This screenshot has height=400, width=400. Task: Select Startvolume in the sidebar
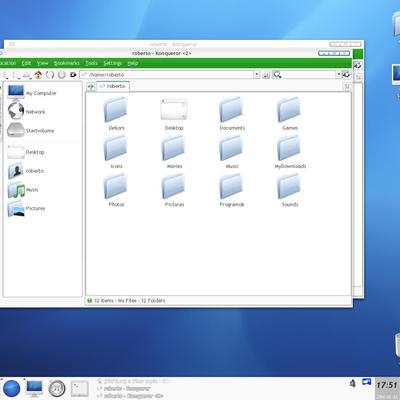point(31,130)
